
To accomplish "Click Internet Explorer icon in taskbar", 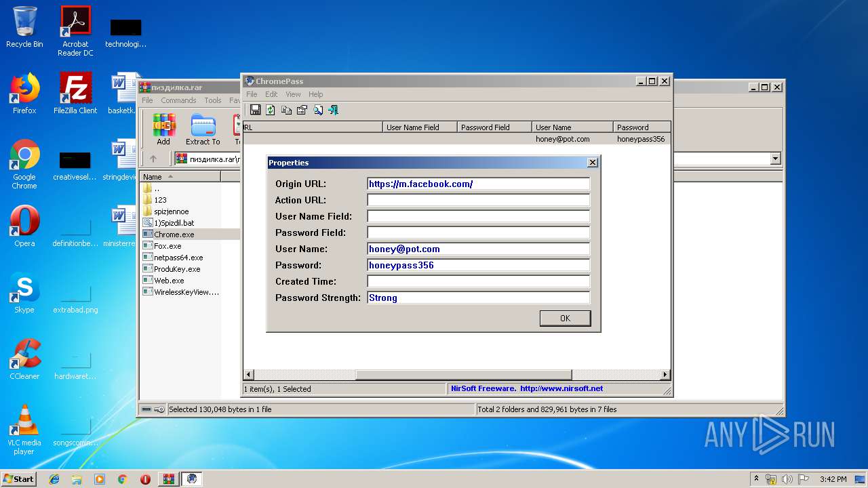I will point(54,479).
